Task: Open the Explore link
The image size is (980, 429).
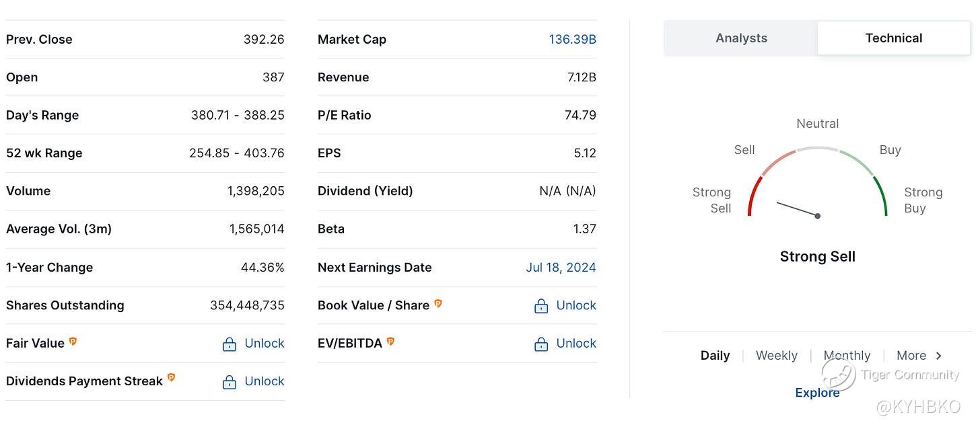Action: (817, 393)
